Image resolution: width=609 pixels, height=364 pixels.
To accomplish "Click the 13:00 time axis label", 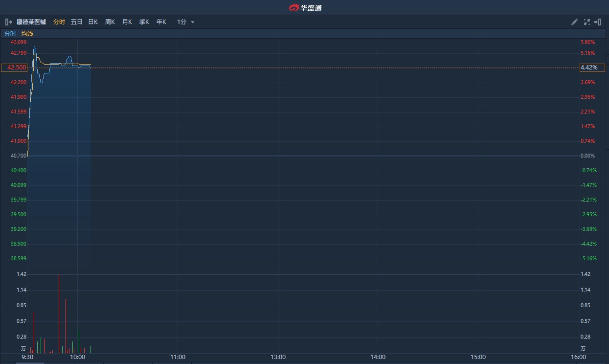I will point(278,357).
